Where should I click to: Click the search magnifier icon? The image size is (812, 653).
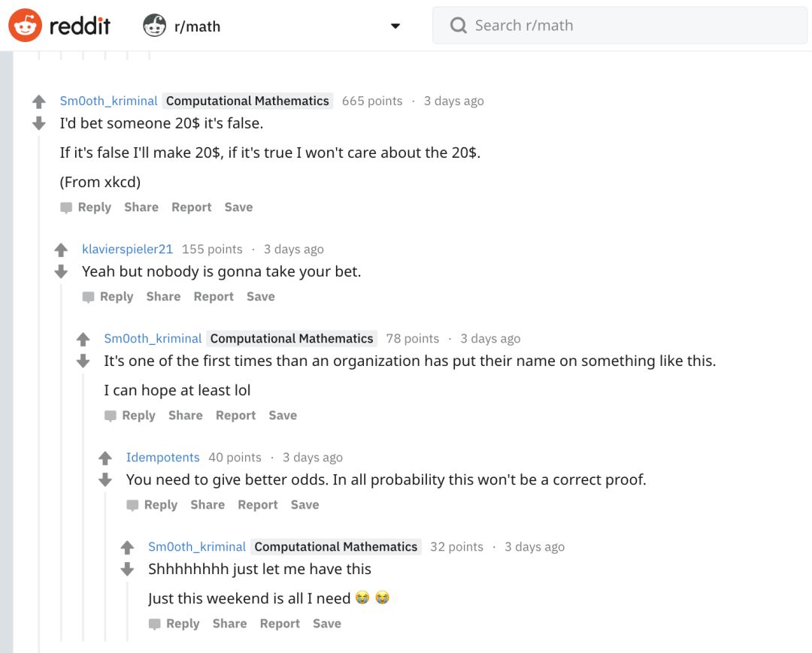tap(459, 25)
